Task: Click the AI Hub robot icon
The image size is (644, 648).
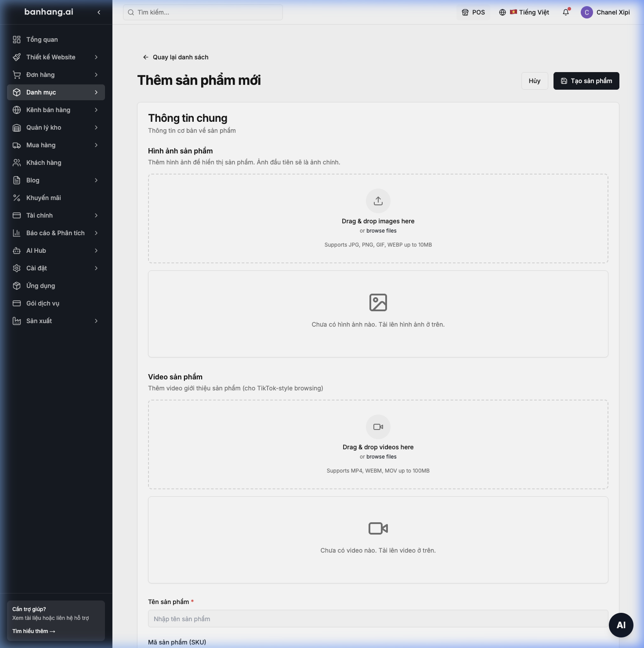Action: (17, 251)
